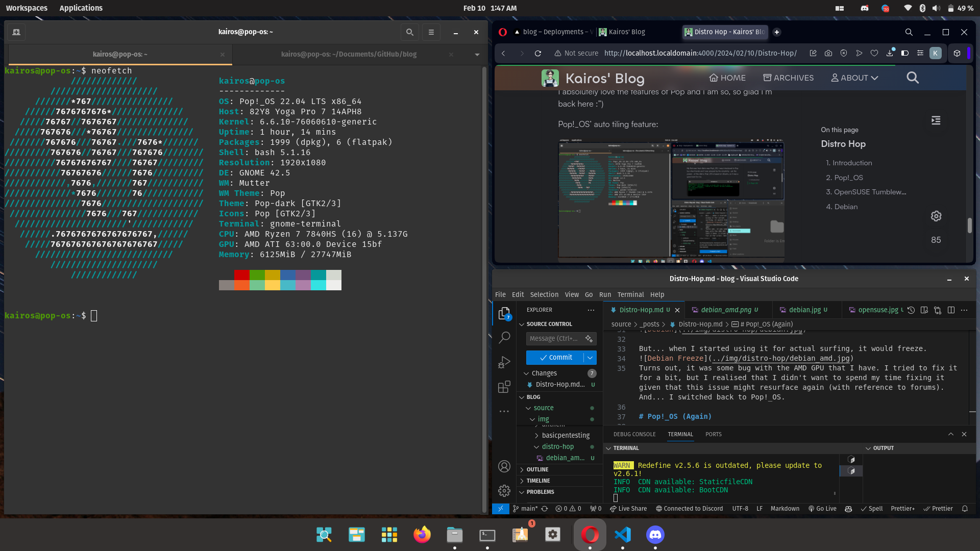
Task: Bookmark the page with the heart icon
Action: (x=874, y=53)
